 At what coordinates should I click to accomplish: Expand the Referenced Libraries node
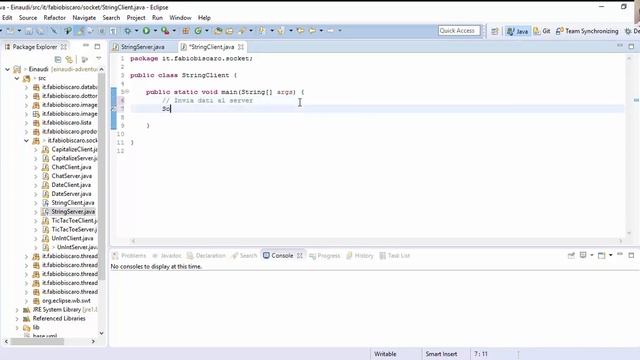[17, 319]
